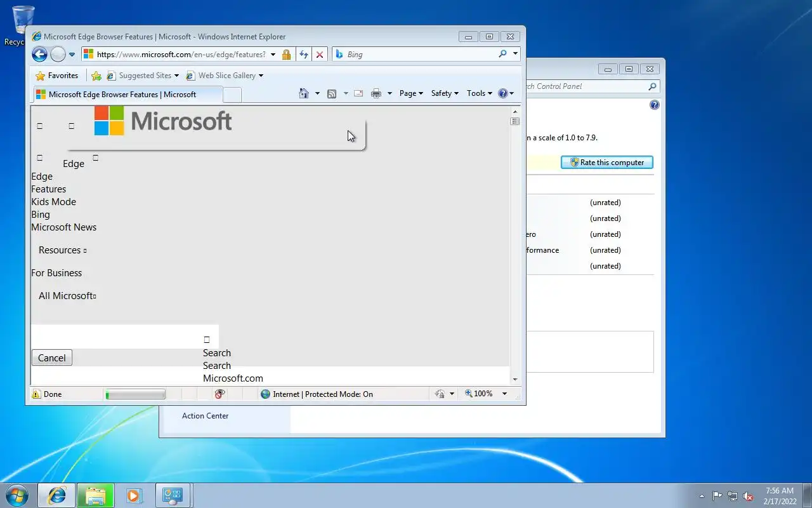
Task: Open the Tools menu
Action: coord(480,93)
